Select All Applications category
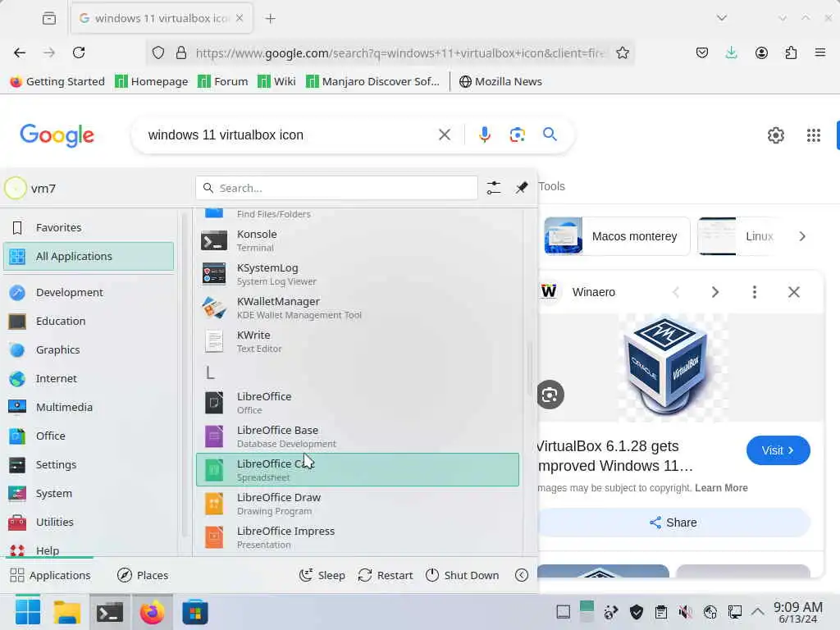The width and height of the screenshot is (840, 630). [x=89, y=256]
